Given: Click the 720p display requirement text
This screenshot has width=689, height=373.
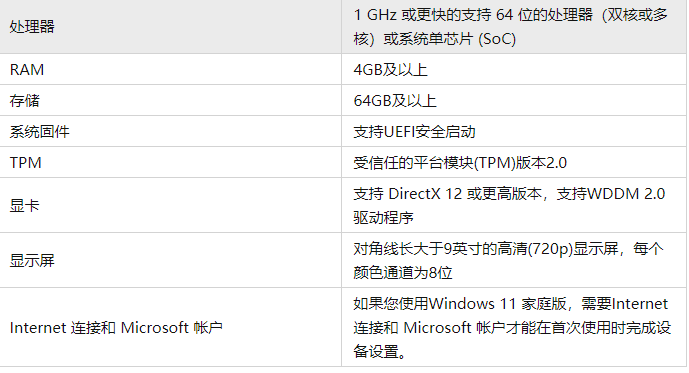Looking at the screenshot, I should click(x=508, y=249).
